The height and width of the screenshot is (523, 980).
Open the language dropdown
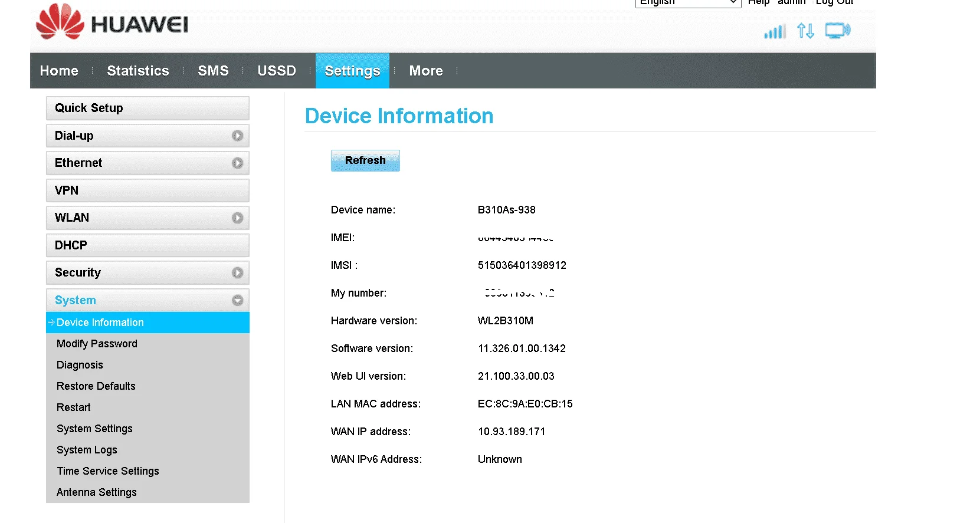[688, 2]
